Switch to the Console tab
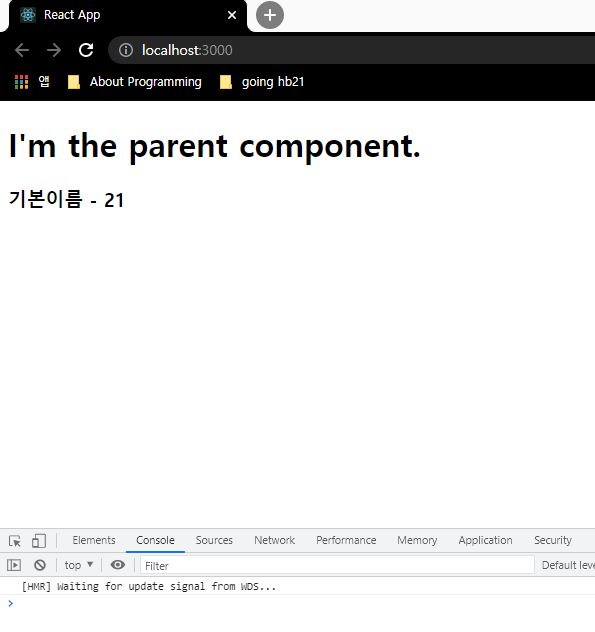The image size is (595, 632). 155,540
